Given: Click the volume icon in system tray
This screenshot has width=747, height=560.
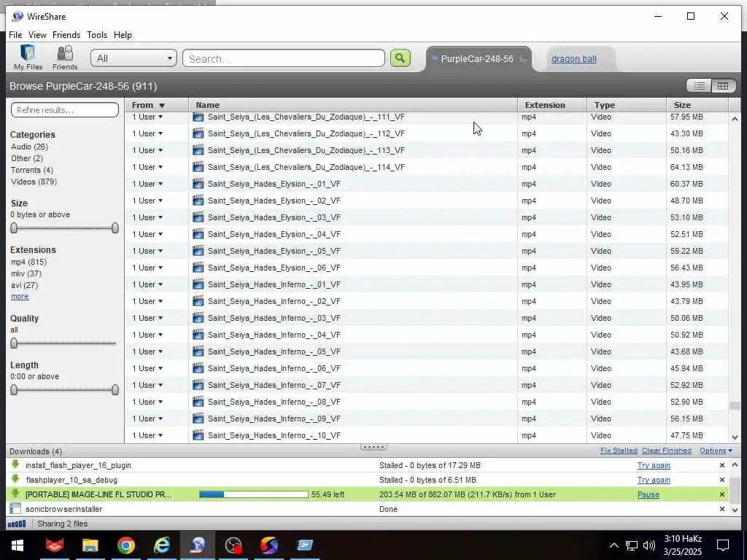Looking at the screenshot, I should pos(649,545).
